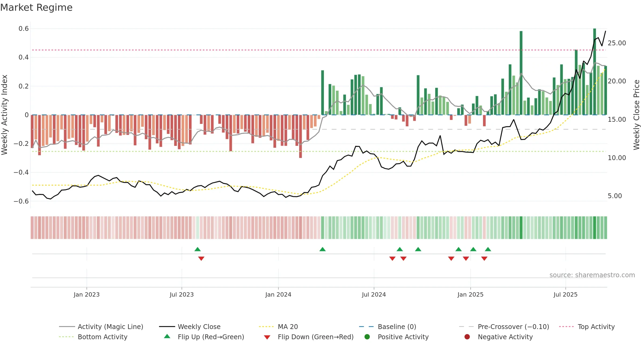
Task: Click the −0.4 activity axis tick label
Action: click(21, 172)
